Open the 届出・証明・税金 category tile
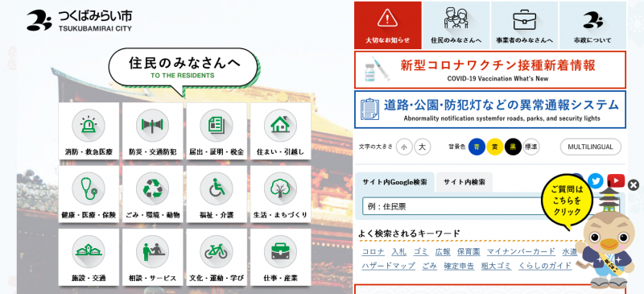Image resolution: width=644 pixels, height=294 pixels. [217, 130]
